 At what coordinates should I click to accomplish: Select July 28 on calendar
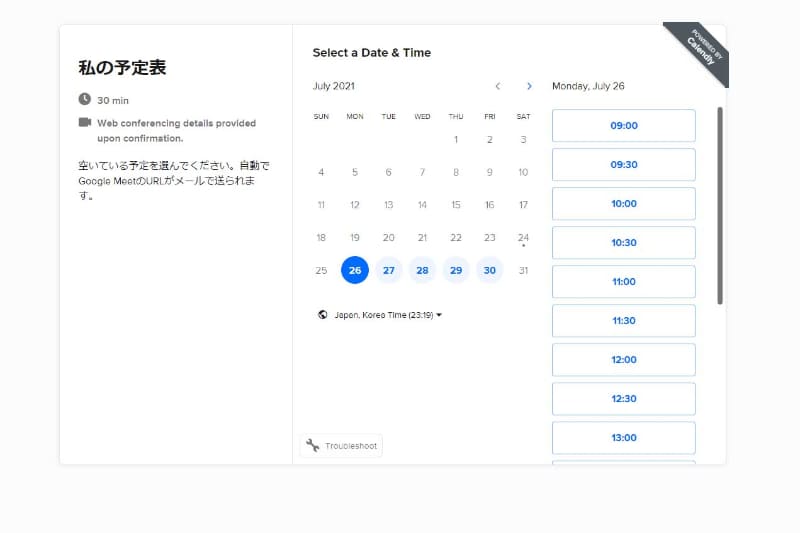(422, 270)
